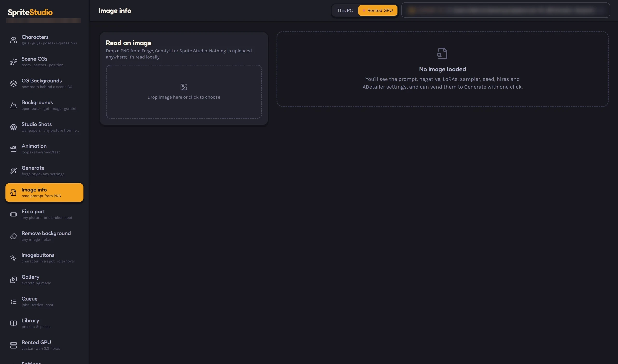Select the CG Backgrounds layers icon
Viewport: 618px width, 364px height.
click(x=14, y=84)
